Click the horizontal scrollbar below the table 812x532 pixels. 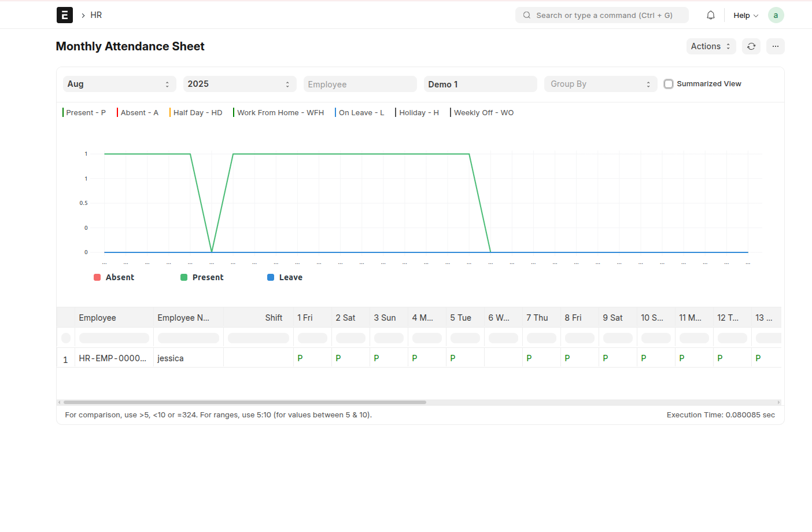click(243, 401)
